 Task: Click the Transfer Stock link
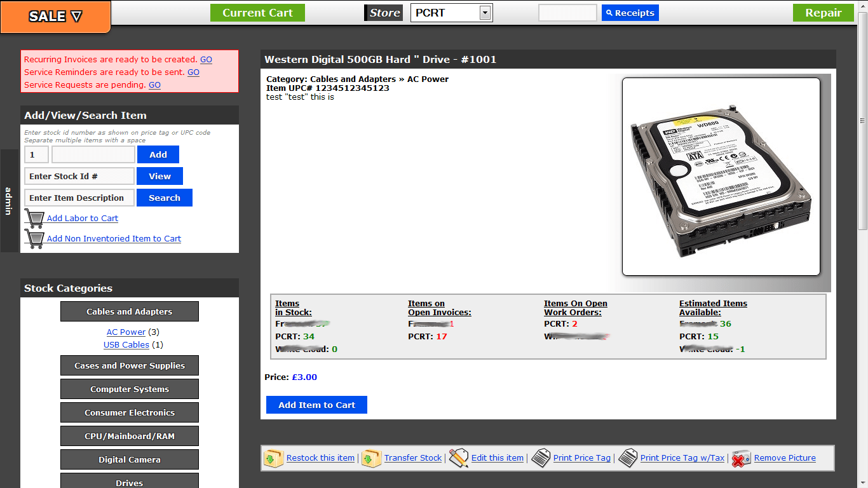[413, 458]
